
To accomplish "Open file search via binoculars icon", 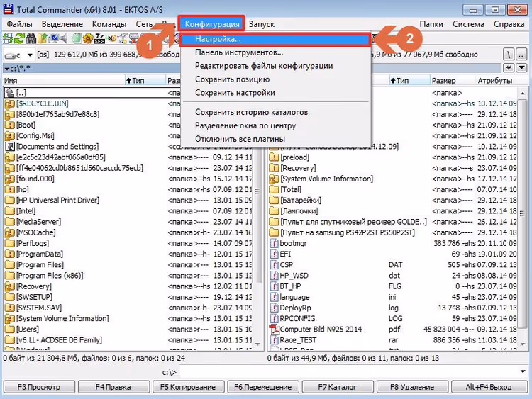I will (x=31, y=38).
